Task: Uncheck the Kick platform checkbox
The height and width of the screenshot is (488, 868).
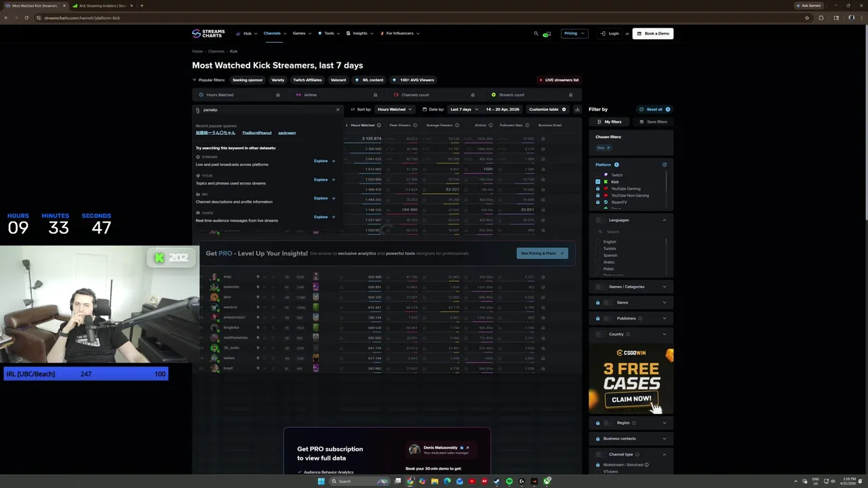Action: click(597, 182)
